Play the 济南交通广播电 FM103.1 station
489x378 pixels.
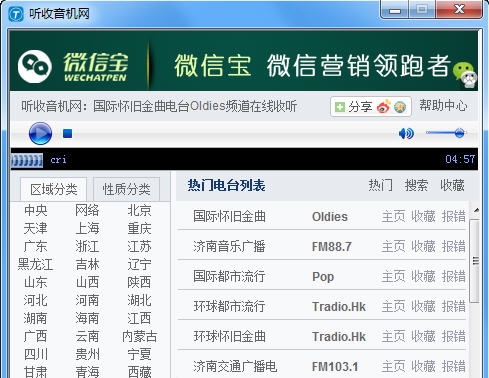coord(235,367)
